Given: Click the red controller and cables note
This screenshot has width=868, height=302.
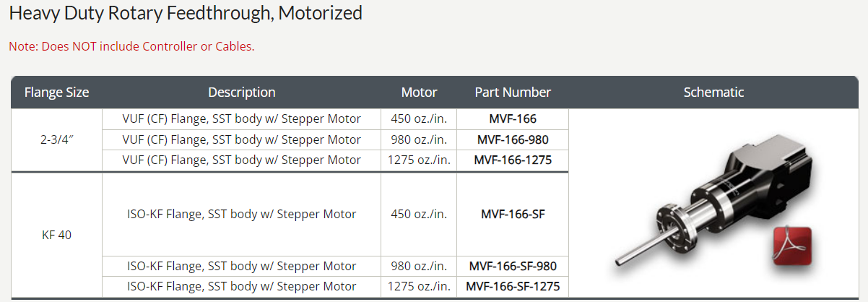Looking at the screenshot, I should point(131,46).
